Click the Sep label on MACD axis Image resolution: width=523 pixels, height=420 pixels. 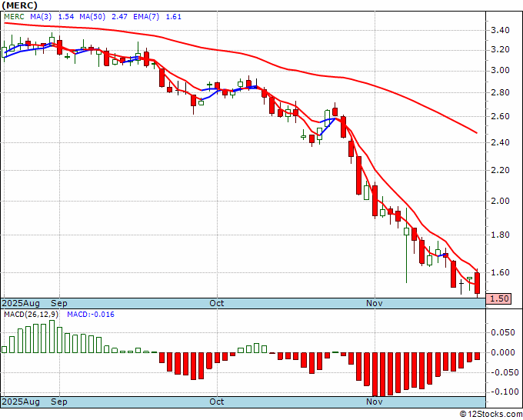point(59,402)
